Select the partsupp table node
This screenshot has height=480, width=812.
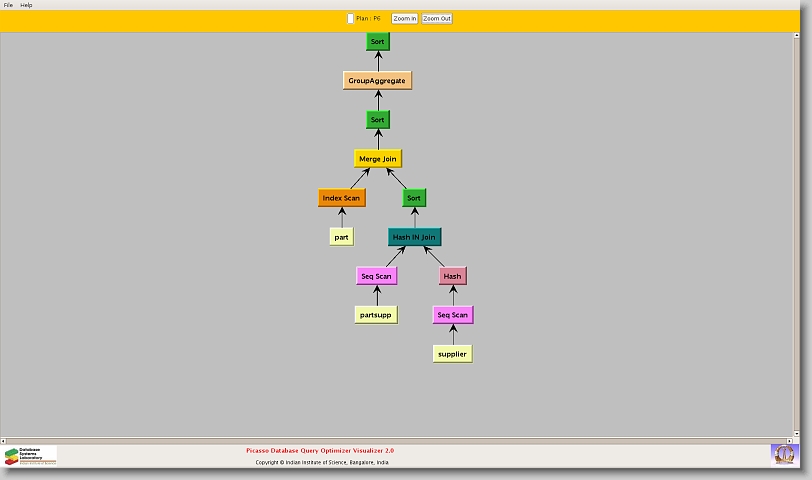[377, 315]
